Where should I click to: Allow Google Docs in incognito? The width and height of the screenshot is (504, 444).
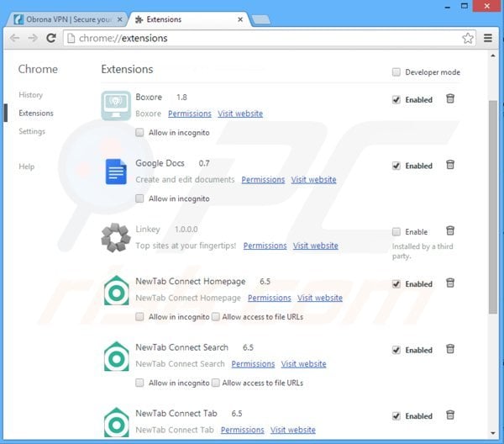click(139, 198)
